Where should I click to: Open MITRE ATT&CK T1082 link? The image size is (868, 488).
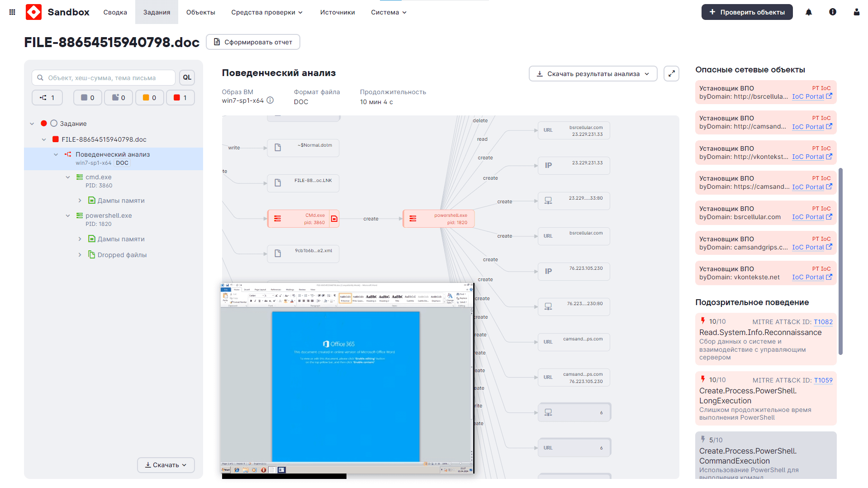pos(823,322)
